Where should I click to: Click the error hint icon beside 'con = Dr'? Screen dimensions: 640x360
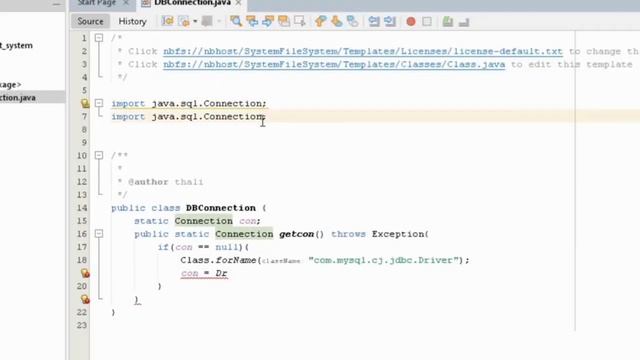click(84, 273)
